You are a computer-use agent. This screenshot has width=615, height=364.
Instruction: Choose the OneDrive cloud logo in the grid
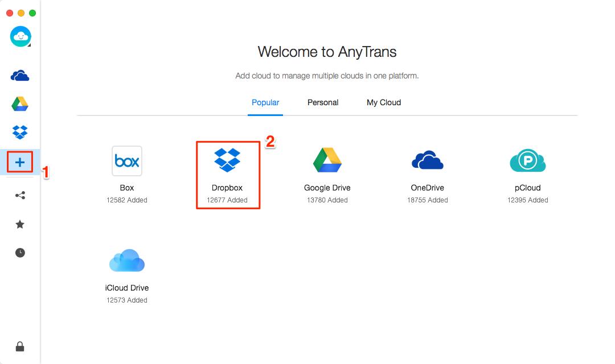[428, 160]
